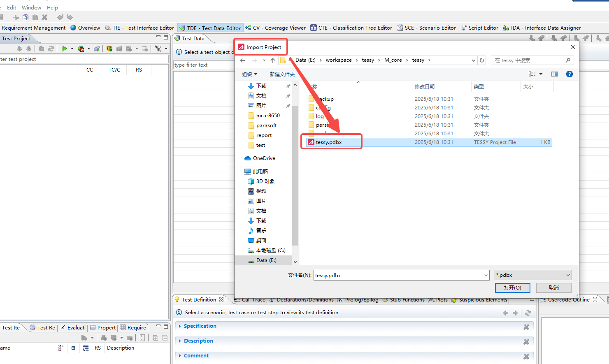Click the 取消 cancel button
The image size is (609, 364).
coord(554,288)
